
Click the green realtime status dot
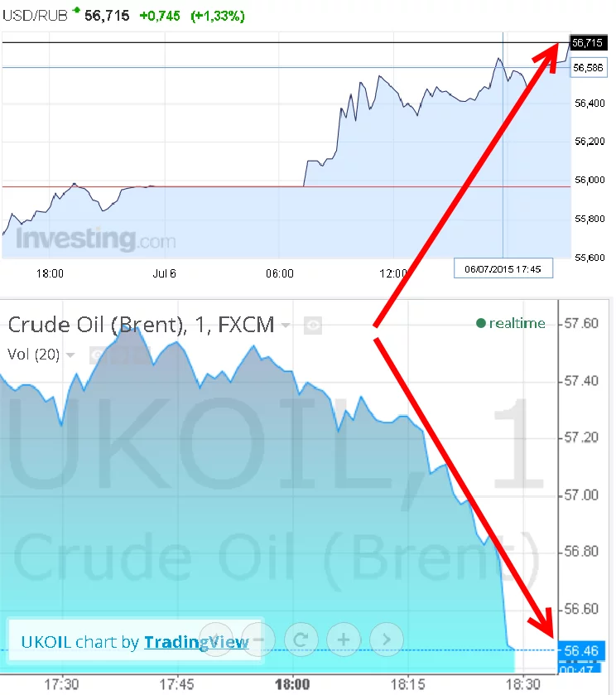click(x=481, y=323)
